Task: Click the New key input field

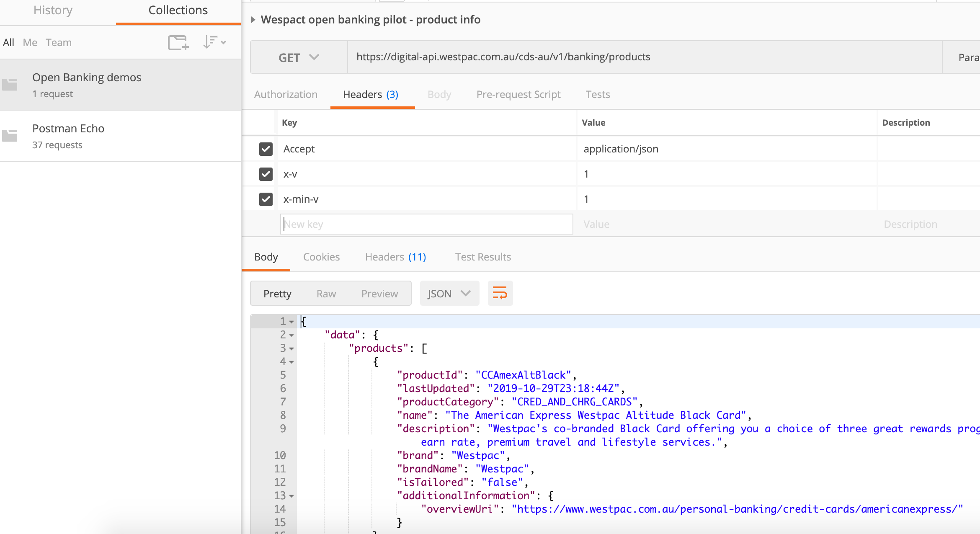Action: (426, 224)
